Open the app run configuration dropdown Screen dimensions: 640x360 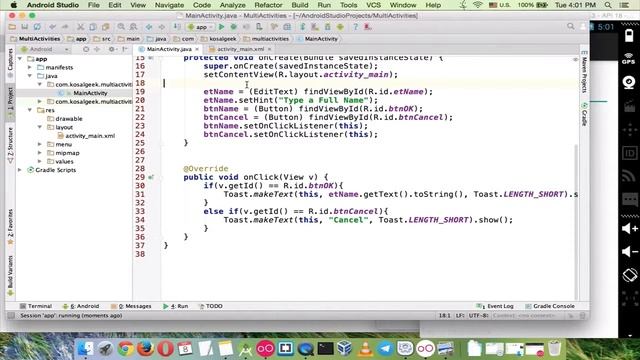[x=200, y=27]
